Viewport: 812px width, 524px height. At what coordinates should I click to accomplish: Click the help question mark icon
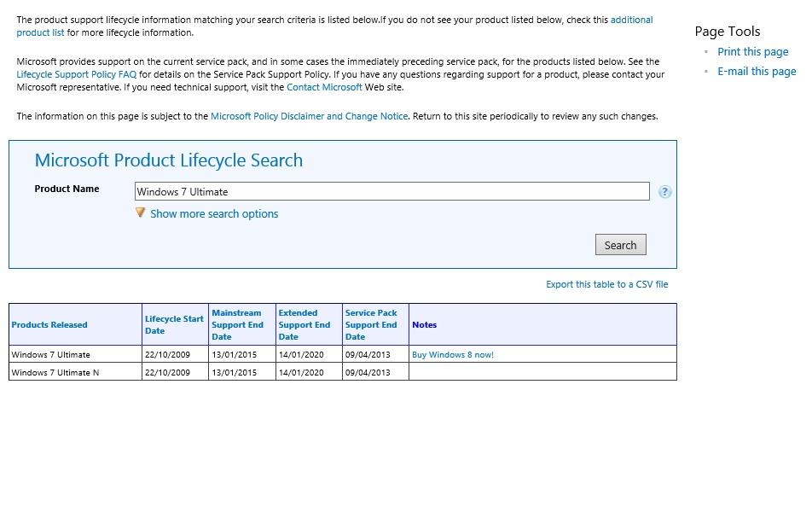664,192
